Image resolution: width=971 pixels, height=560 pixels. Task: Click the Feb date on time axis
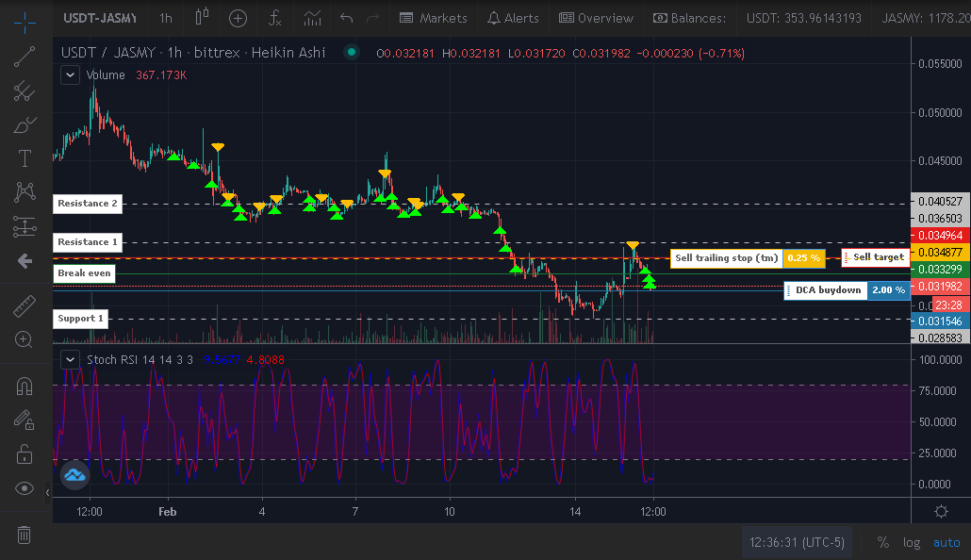point(167,512)
